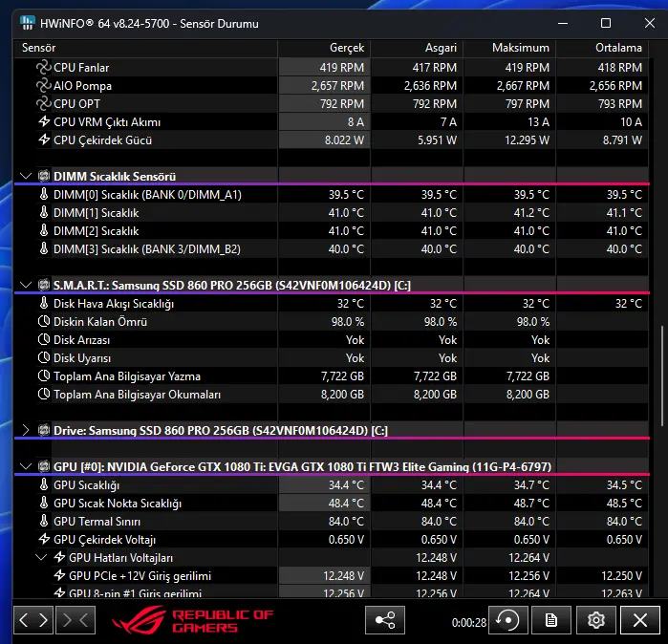Click the chip icon of DIMM Sıcaklık Sensörü
This screenshot has width=668, height=644.
tap(44, 176)
